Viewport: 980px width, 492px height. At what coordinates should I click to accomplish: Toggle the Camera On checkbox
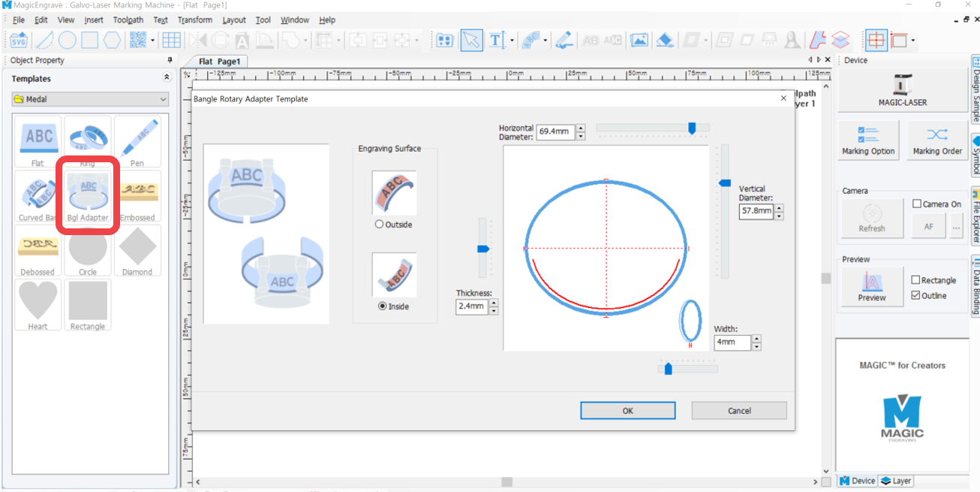[x=917, y=204]
